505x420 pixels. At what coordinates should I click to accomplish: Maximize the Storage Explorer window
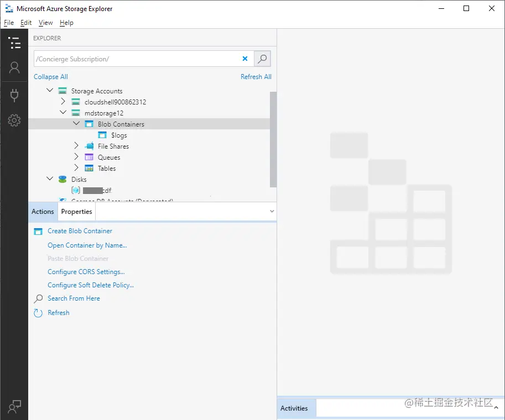[466, 8]
